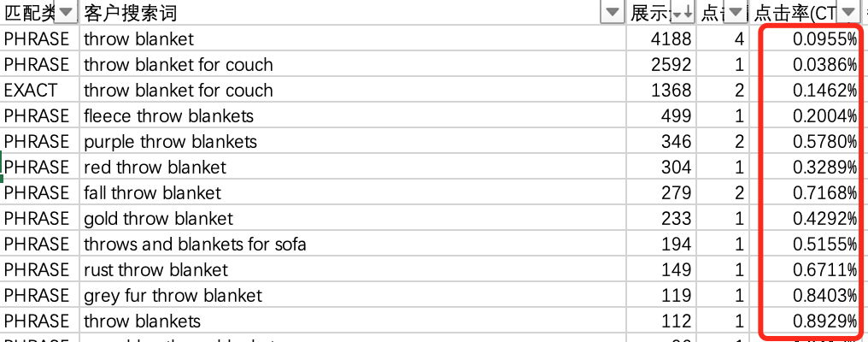Open the 点击 column filter dropdown
The width and height of the screenshot is (868, 342).
pyautogui.click(x=735, y=13)
